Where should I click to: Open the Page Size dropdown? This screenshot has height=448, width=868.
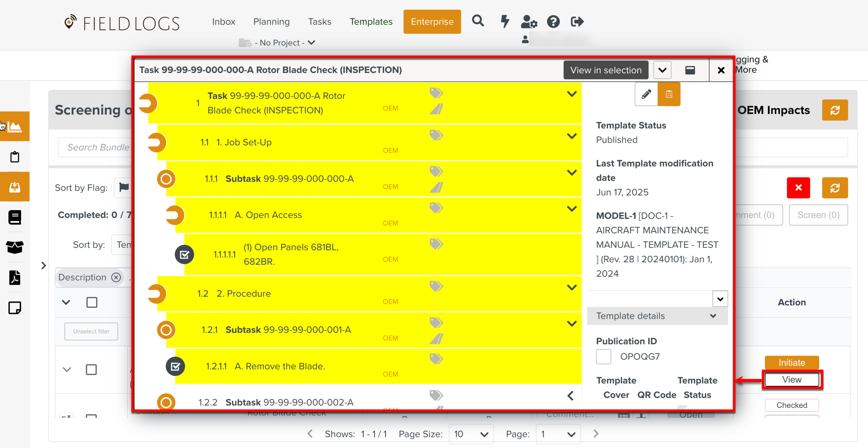(471, 434)
